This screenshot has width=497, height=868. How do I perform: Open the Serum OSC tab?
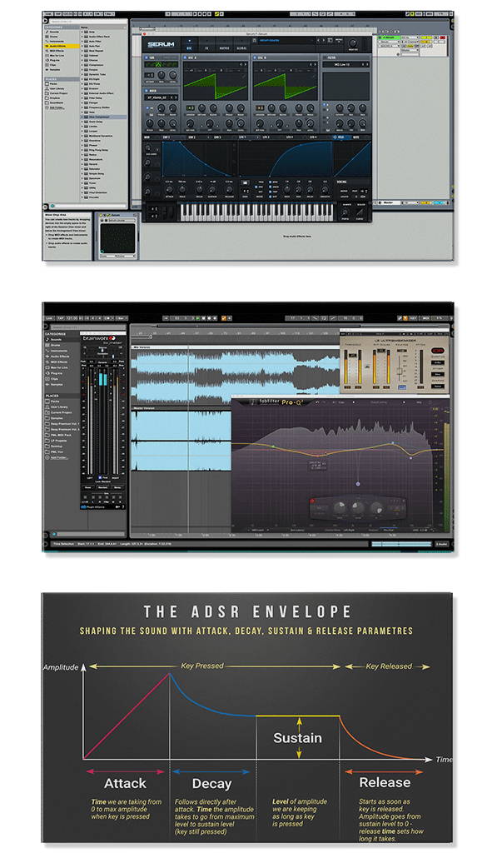tap(189, 48)
